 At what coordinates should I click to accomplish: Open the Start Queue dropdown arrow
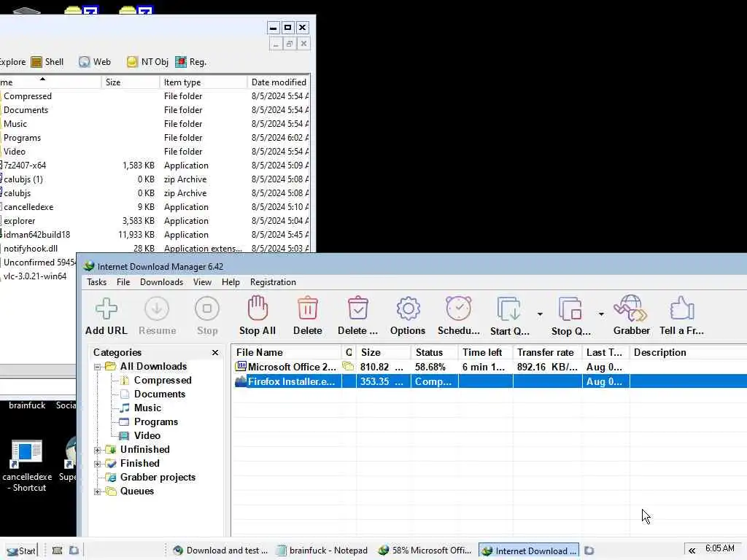point(540,314)
